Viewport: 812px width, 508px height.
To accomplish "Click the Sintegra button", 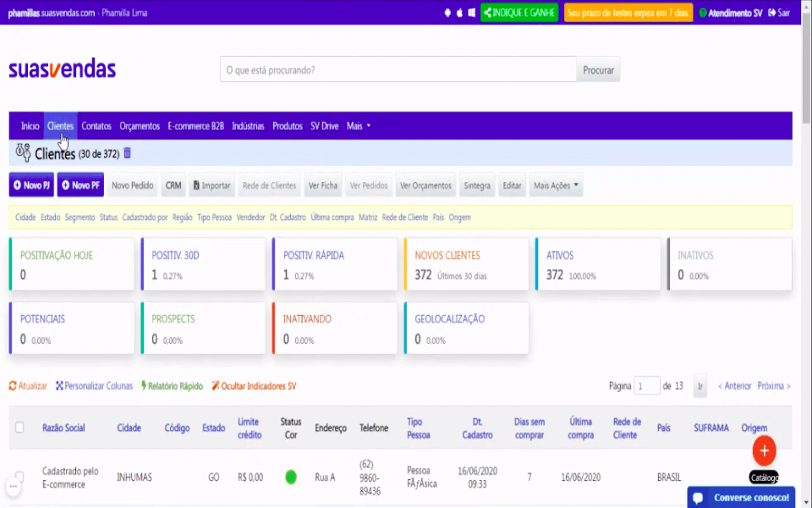I will click(x=477, y=185).
